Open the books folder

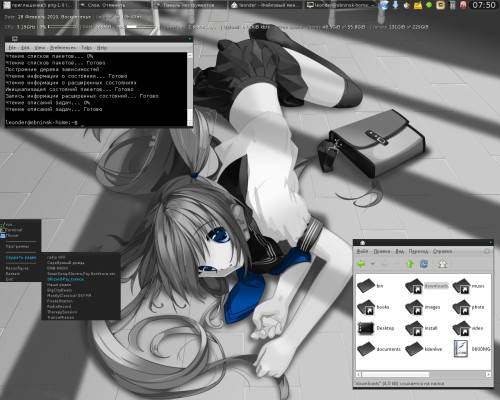[373, 307]
